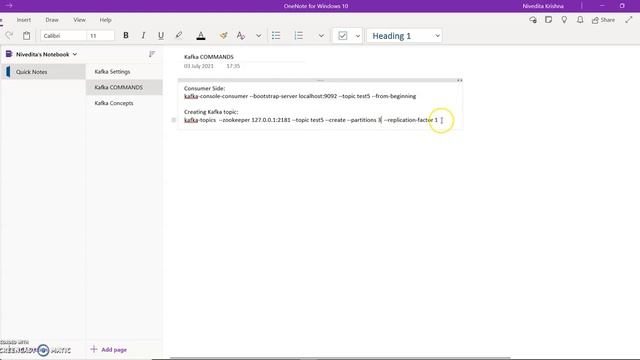The height and width of the screenshot is (360, 640).
Task: Click the Add page button
Action: tap(109, 349)
